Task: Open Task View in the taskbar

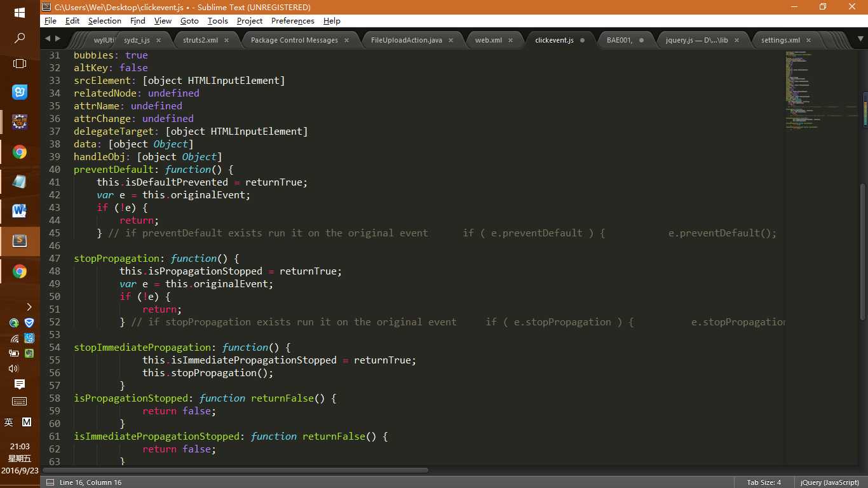Action: click(20, 64)
